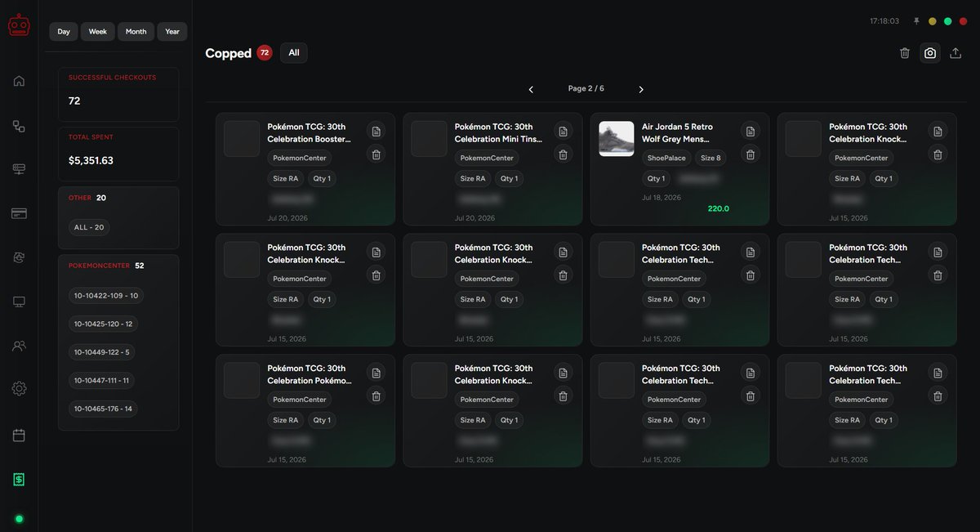Open details document on Celebration Pokémo card
The height and width of the screenshot is (532, 980).
point(376,373)
